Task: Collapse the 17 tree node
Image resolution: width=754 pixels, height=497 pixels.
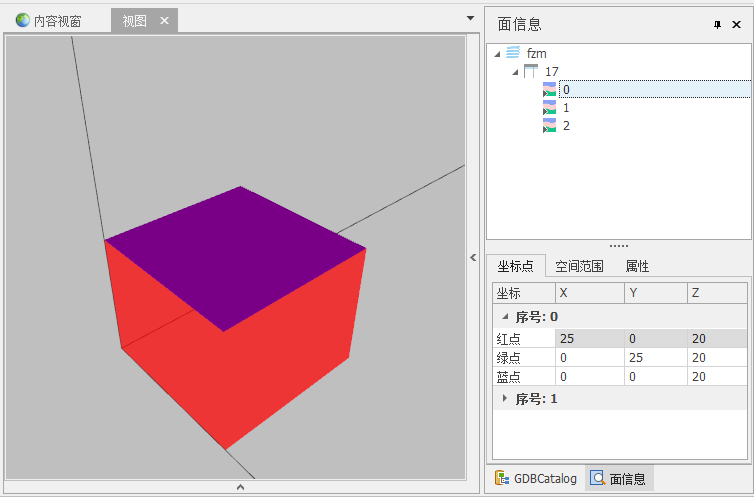Action: [x=515, y=72]
